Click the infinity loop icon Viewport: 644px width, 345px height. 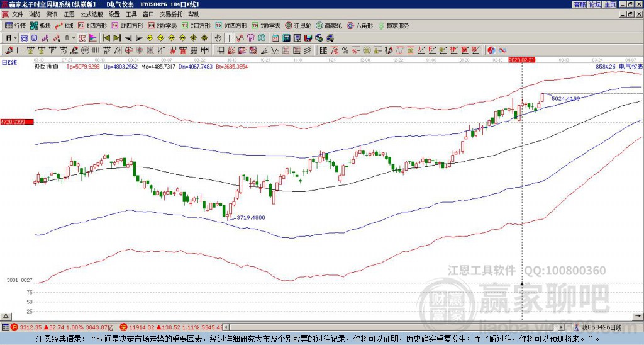(502, 50)
